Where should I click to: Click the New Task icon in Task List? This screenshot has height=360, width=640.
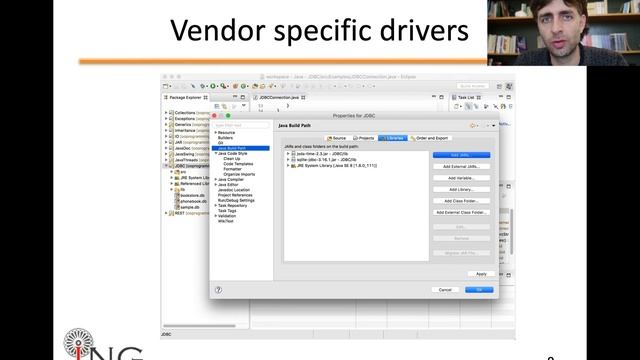[457, 107]
